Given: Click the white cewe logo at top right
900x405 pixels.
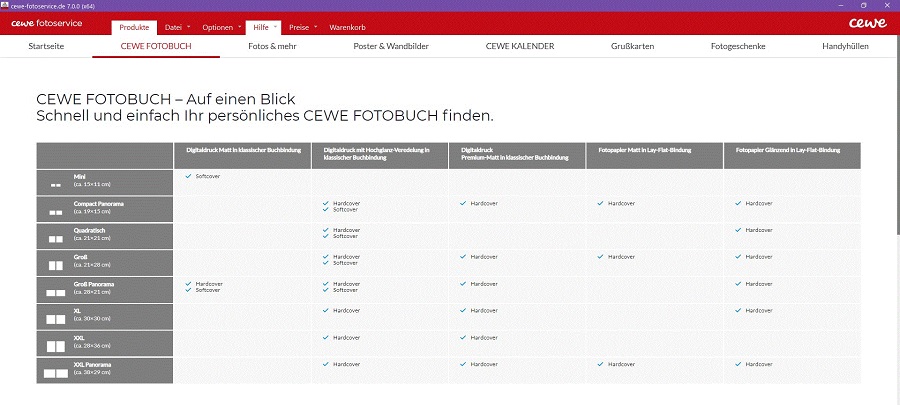Looking at the screenshot, I should coord(866,23).
